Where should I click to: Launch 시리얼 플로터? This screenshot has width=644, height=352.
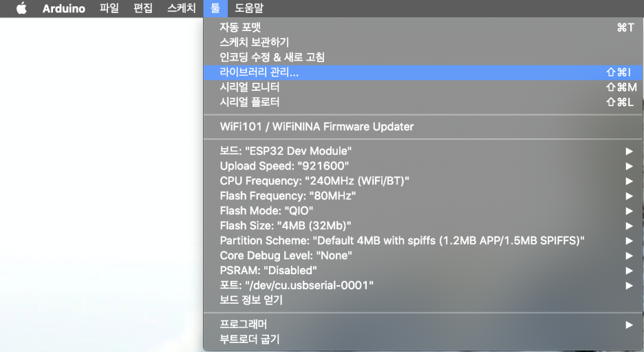(x=423, y=102)
